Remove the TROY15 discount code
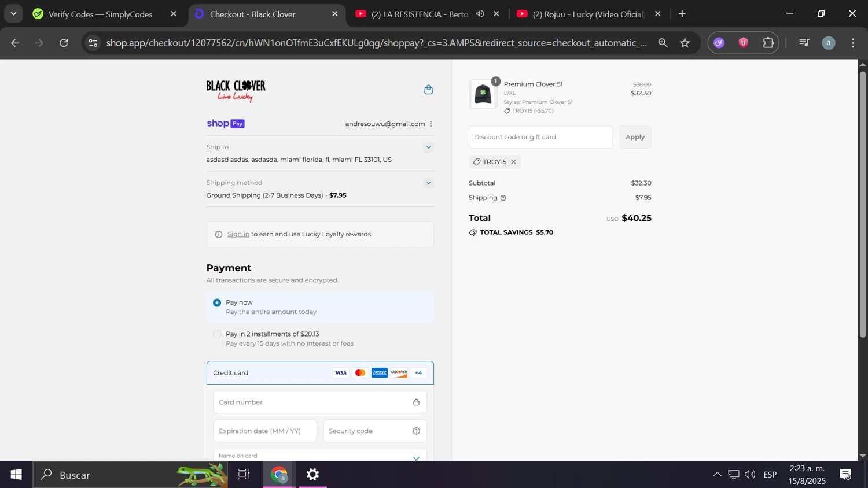 513,162
